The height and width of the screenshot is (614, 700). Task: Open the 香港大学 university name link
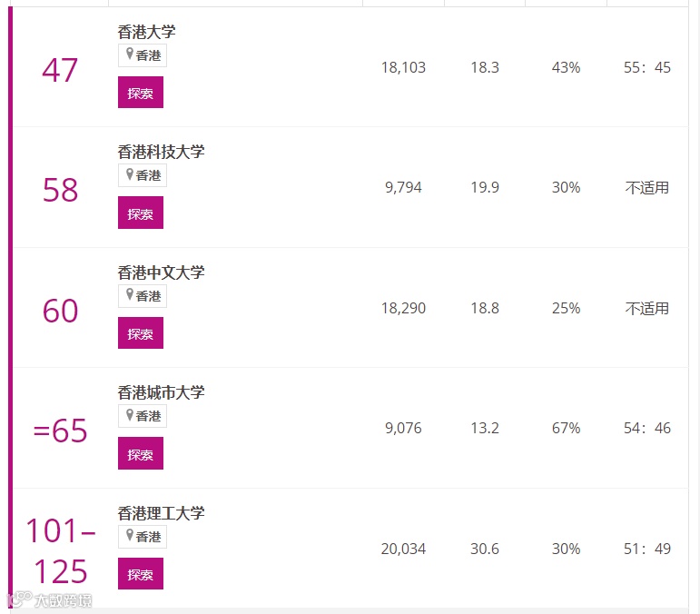pyautogui.click(x=146, y=32)
